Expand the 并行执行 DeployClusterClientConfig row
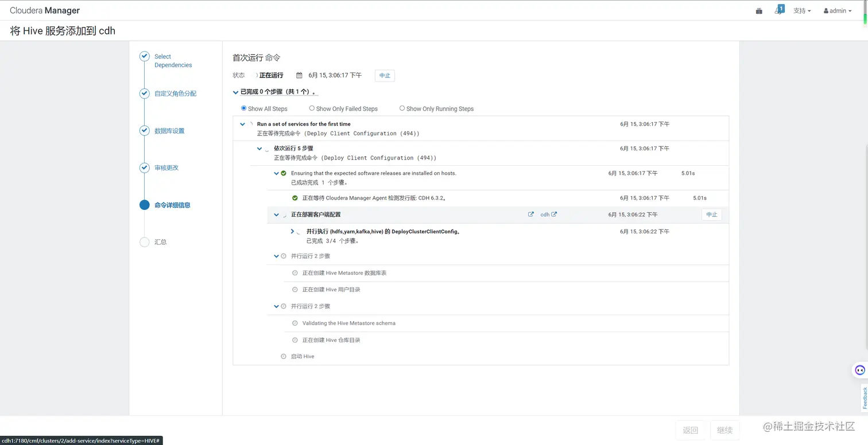The image size is (868, 445). click(292, 231)
